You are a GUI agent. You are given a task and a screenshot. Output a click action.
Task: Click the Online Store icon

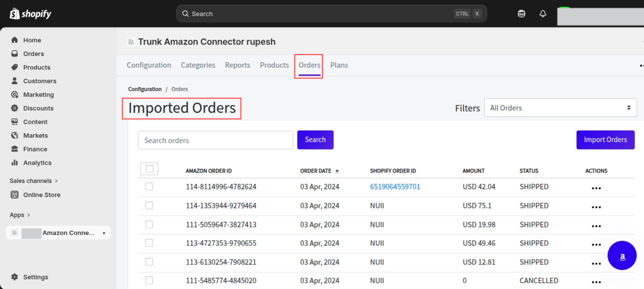[15, 195]
